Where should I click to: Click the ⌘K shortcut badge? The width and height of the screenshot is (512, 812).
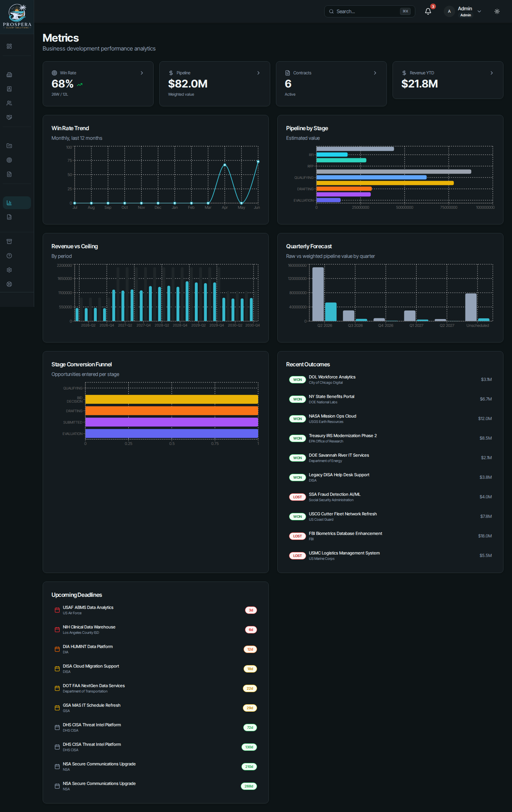coord(405,11)
